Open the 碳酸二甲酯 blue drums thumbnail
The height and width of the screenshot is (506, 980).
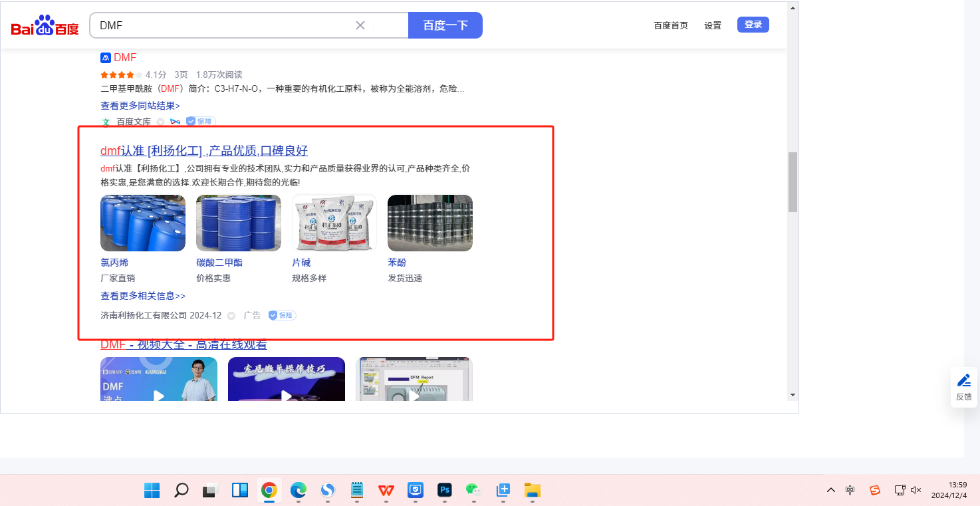tap(239, 223)
